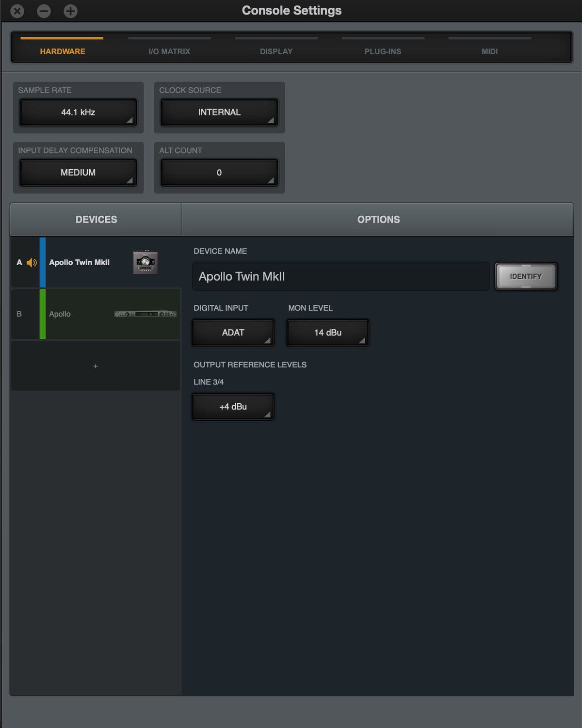Switch to the HARDWARE tab

(x=62, y=51)
